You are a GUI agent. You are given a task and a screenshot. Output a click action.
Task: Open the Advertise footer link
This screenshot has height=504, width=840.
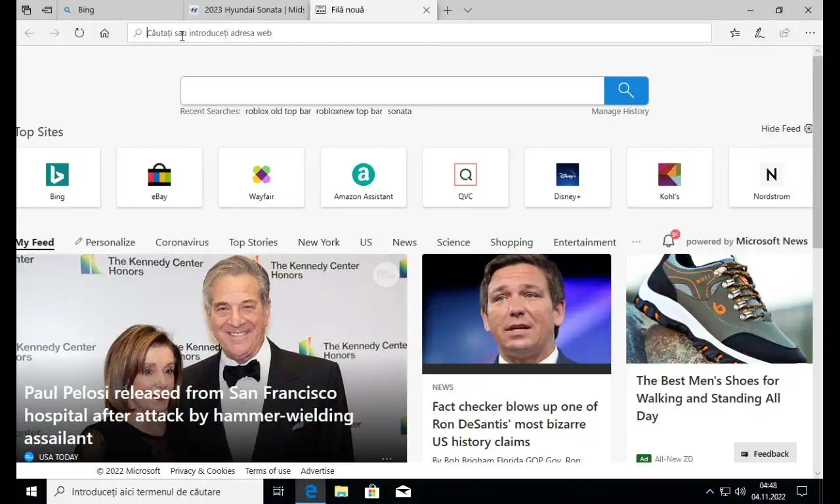[x=318, y=471]
